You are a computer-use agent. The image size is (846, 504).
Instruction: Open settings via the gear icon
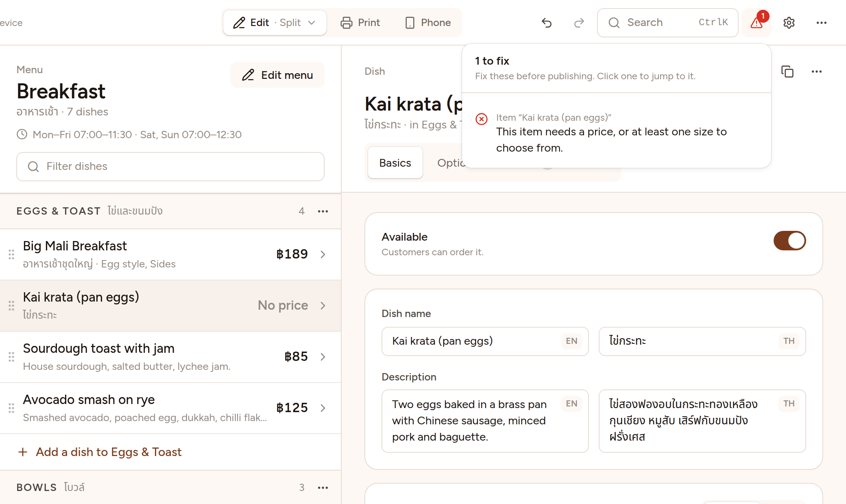click(x=789, y=23)
